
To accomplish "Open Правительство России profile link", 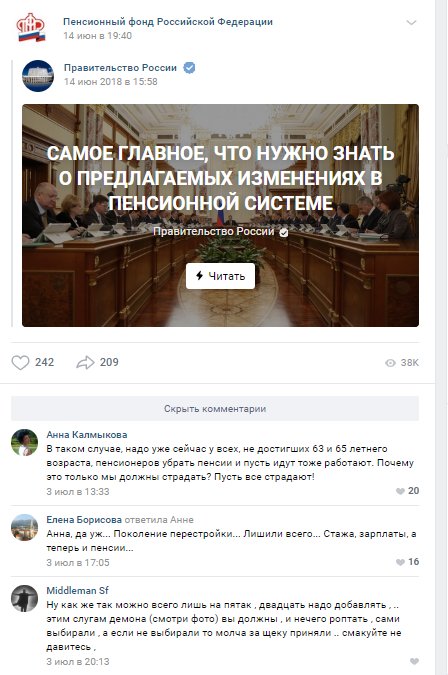I will tap(120, 68).
